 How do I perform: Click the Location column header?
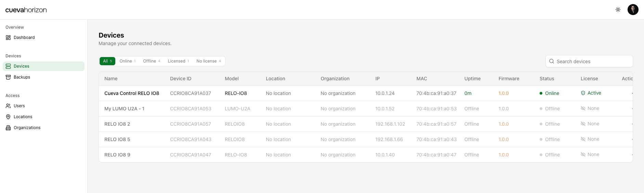point(275,79)
